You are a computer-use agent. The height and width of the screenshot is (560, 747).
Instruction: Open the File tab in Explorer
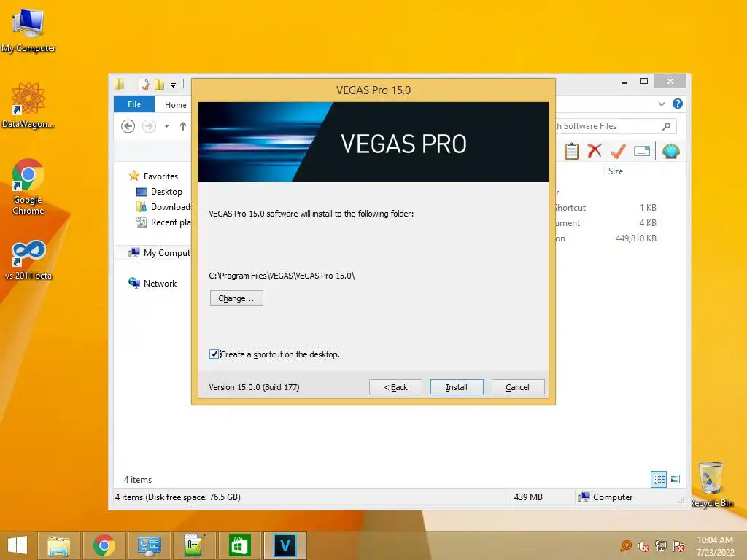pos(134,104)
